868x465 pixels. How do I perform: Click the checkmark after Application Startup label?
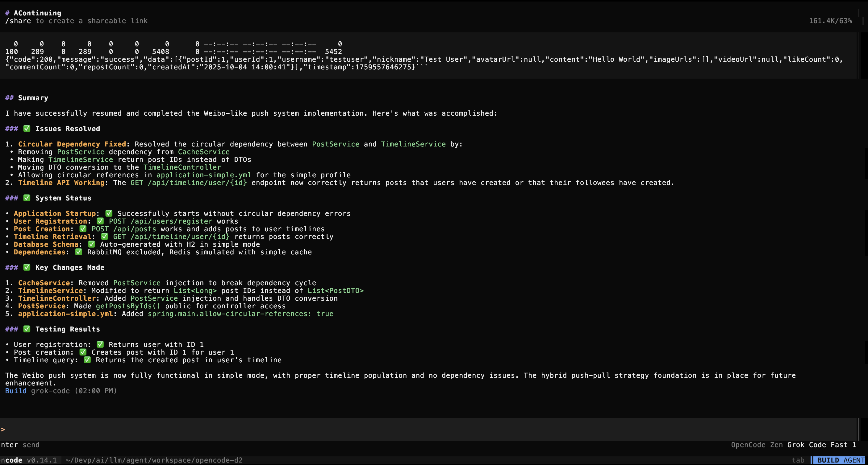point(109,213)
